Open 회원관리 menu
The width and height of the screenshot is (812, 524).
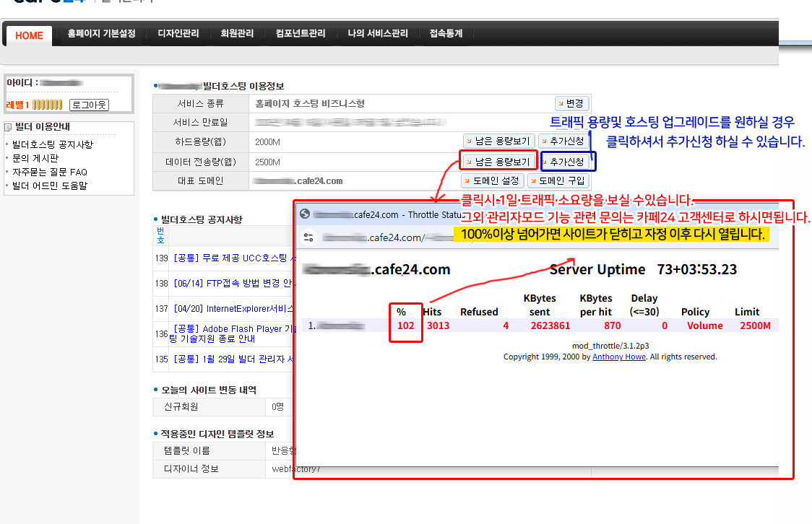coord(237,34)
